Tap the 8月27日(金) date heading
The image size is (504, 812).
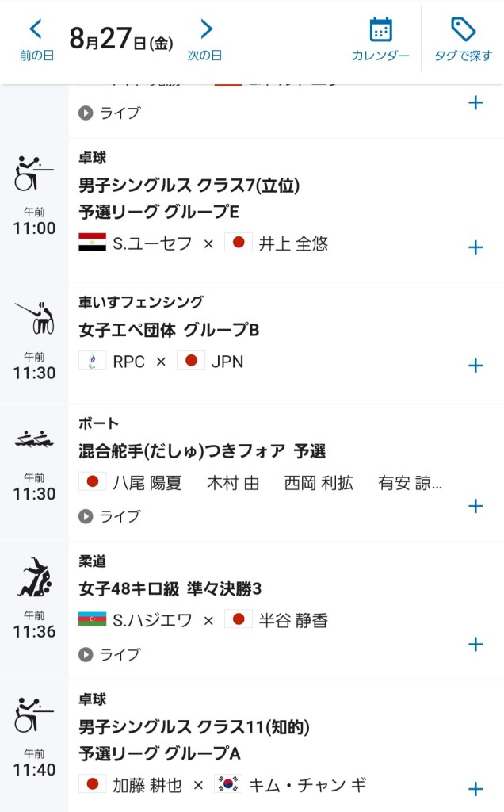[x=121, y=40]
